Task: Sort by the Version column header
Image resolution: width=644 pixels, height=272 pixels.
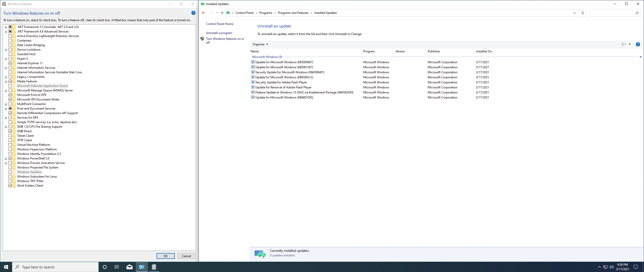Action: coord(410,51)
